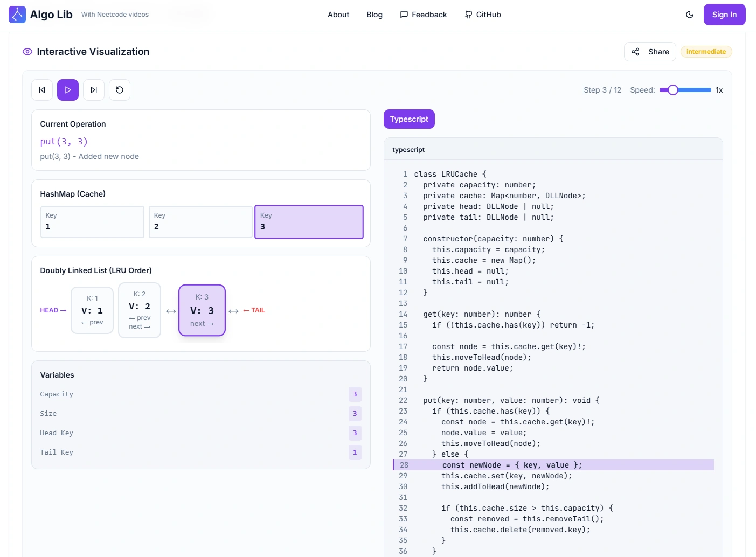756x557 pixels.
Task: Select linked list node K: 2
Action: tap(140, 310)
